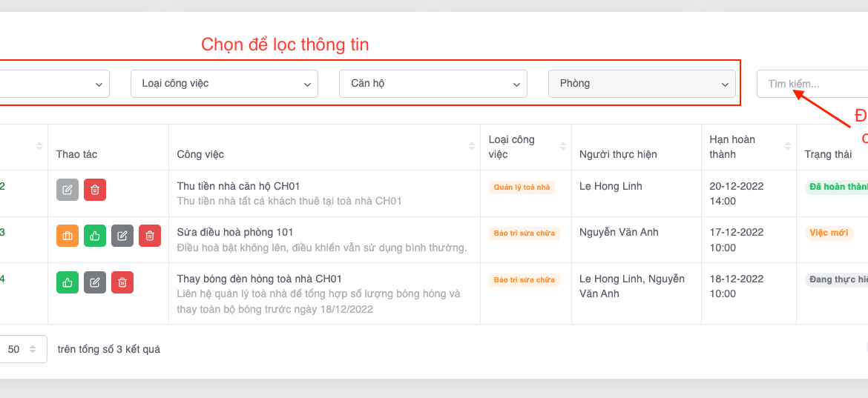Click into the Tìm kiếm search field
868x398 pixels.
click(x=812, y=84)
